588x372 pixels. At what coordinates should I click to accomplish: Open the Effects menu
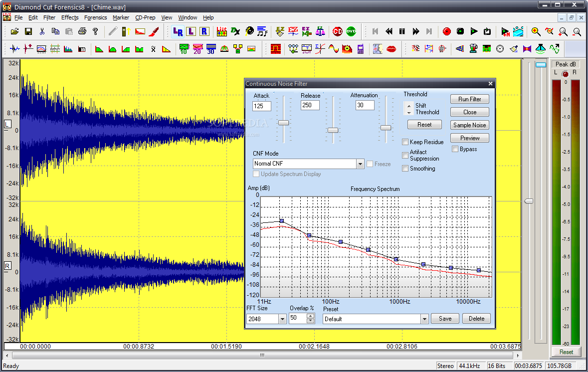(x=70, y=17)
